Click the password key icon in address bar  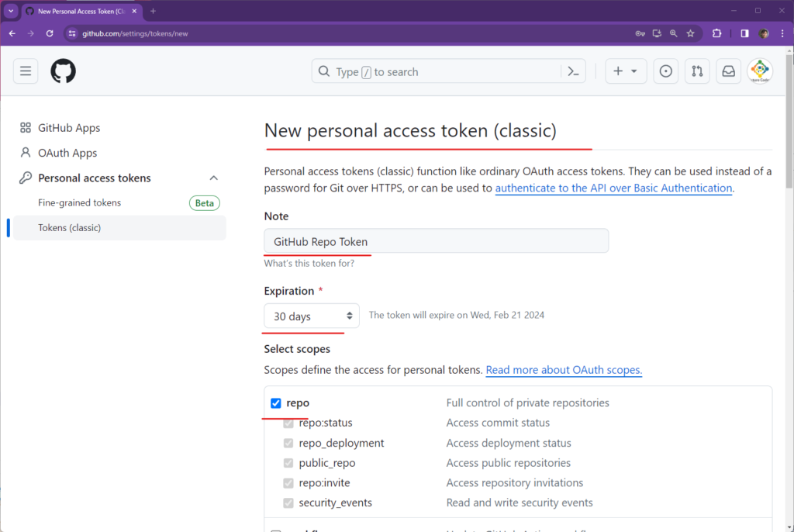(640, 33)
